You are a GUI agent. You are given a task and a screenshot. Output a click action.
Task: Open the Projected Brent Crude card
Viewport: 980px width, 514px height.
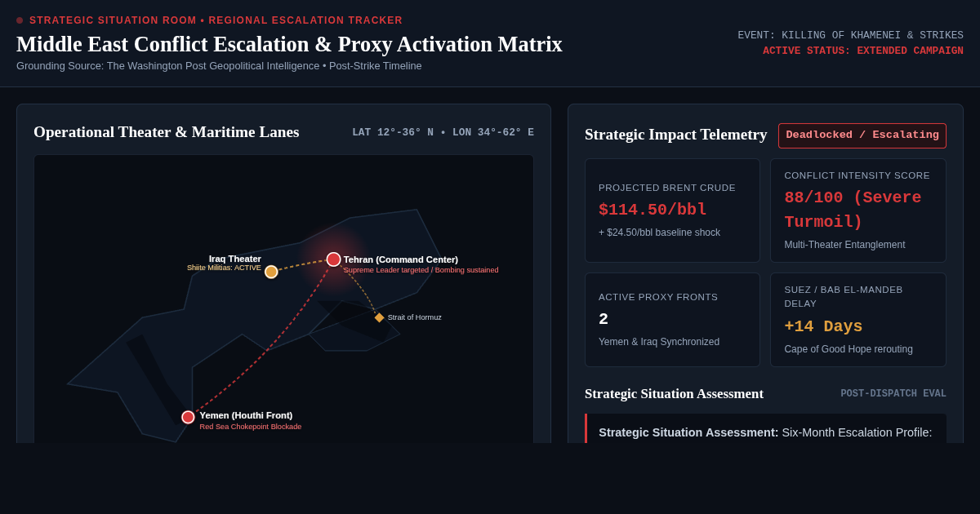click(672, 210)
